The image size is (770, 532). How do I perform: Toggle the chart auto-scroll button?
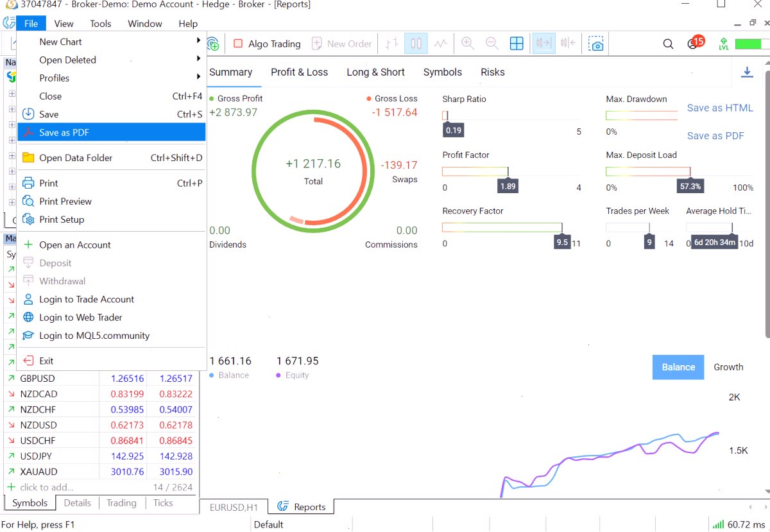tap(544, 44)
